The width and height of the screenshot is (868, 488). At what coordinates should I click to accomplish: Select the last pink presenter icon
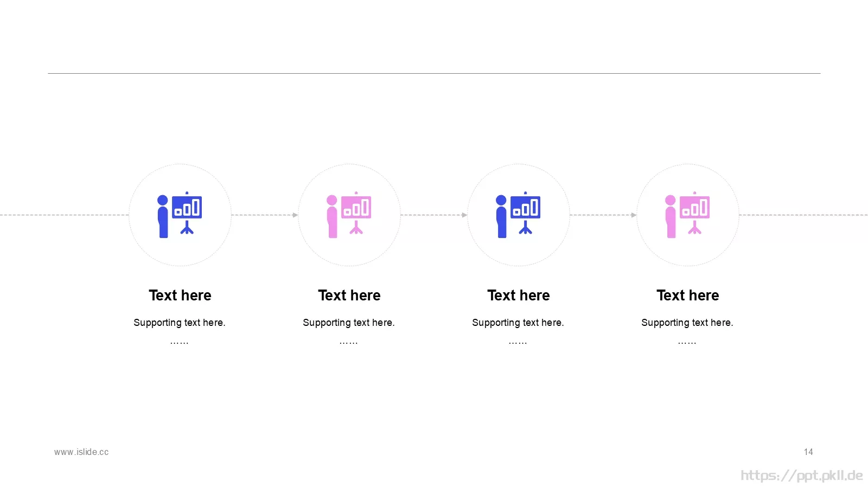pos(687,215)
